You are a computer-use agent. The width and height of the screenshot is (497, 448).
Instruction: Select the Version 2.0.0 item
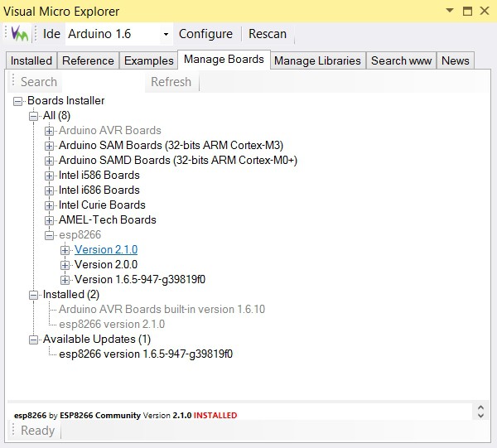(x=106, y=264)
